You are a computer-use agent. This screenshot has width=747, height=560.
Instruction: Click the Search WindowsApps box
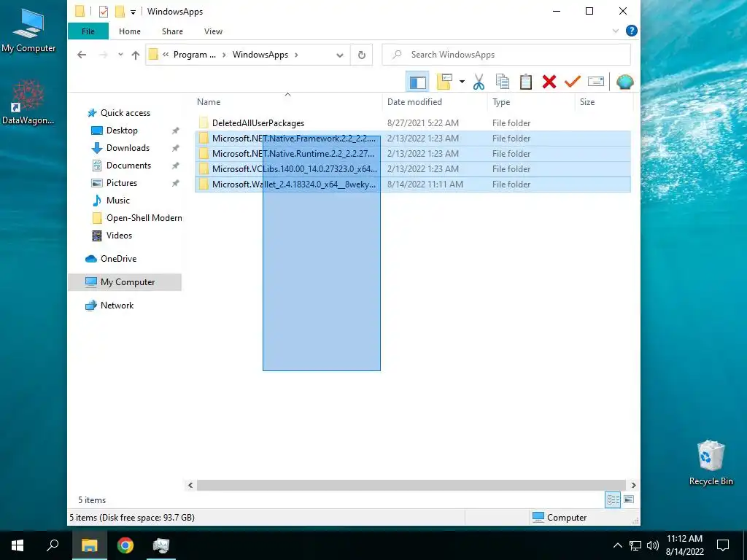506,55
